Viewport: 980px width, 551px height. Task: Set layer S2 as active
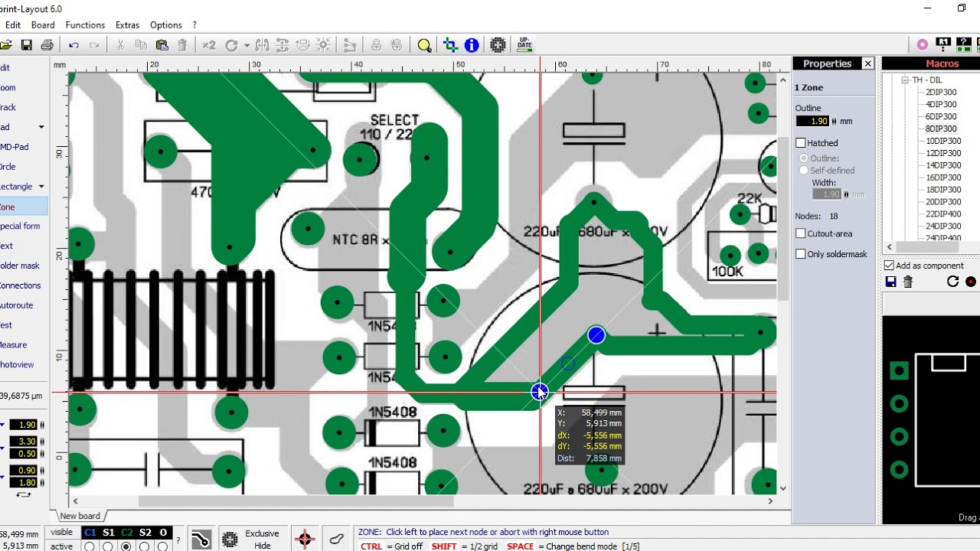pos(145,546)
